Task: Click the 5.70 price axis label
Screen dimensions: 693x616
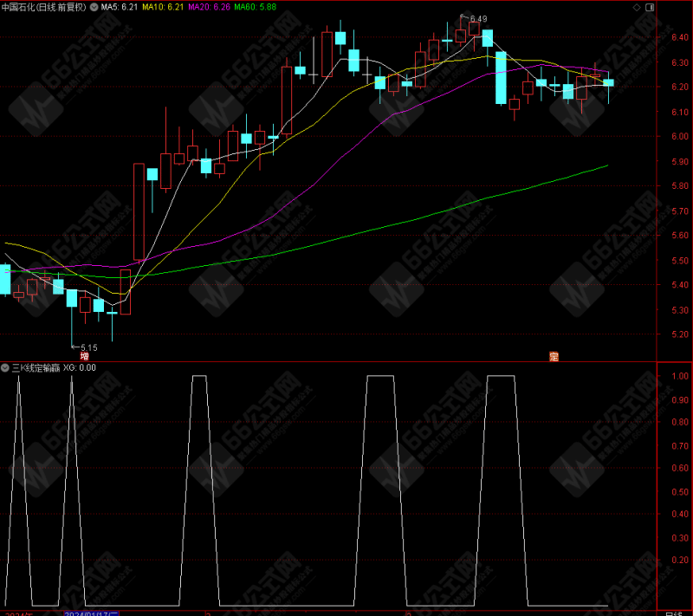Action: coord(680,211)
